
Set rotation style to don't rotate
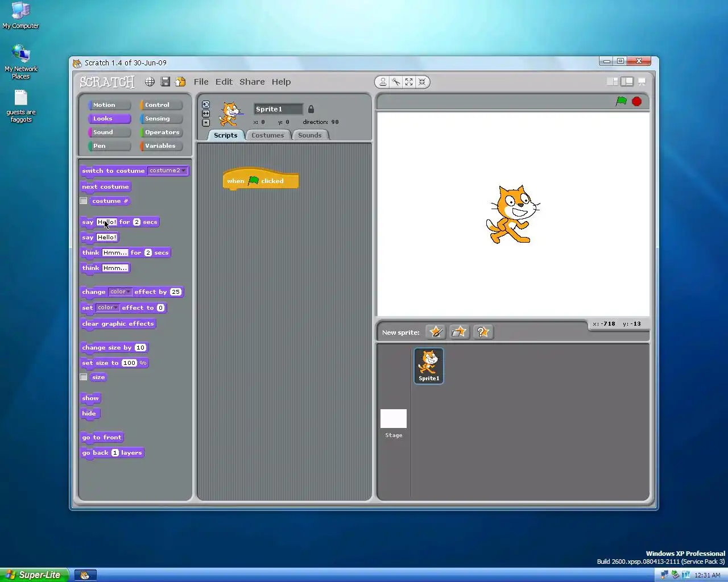coord(206,123)
